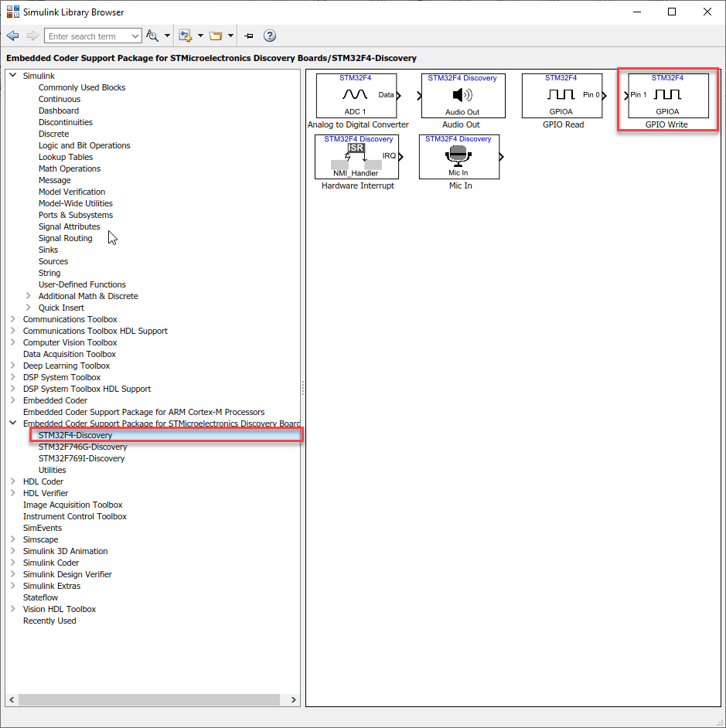
Task: Expand the HDL Coder library
Action: pos(12,481)
